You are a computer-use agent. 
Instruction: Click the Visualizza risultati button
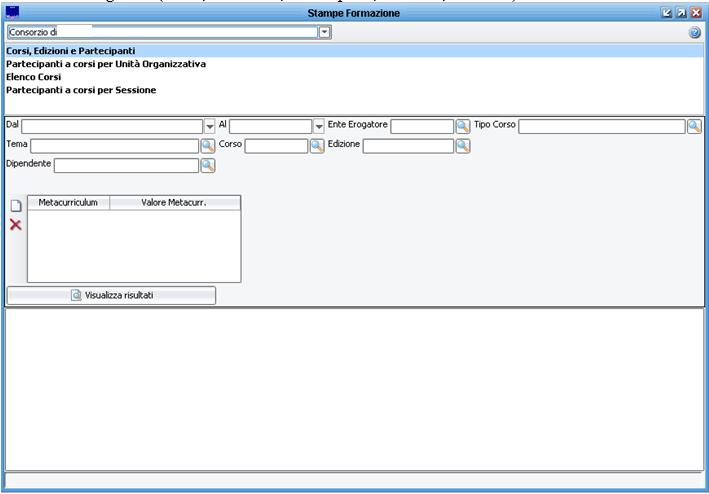click(111, 296)
